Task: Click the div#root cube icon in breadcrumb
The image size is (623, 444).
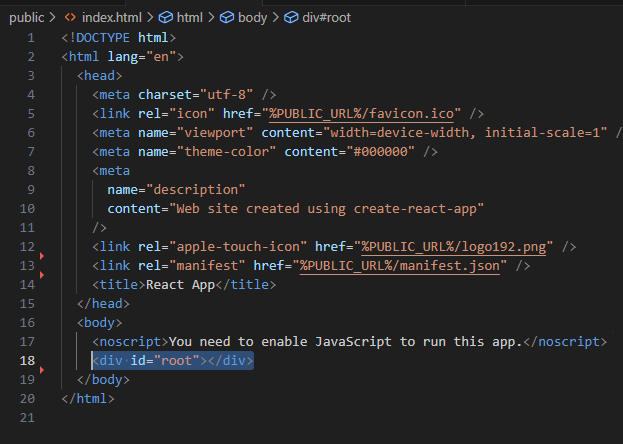Action: (291, 17)
